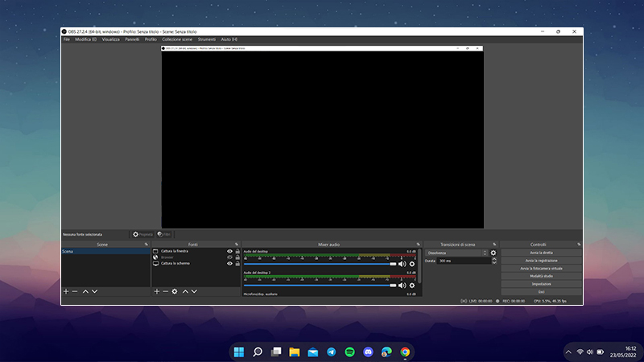Open transition properties gear beside Dissolvenza
644x362 pixels.
click(493, 253)
